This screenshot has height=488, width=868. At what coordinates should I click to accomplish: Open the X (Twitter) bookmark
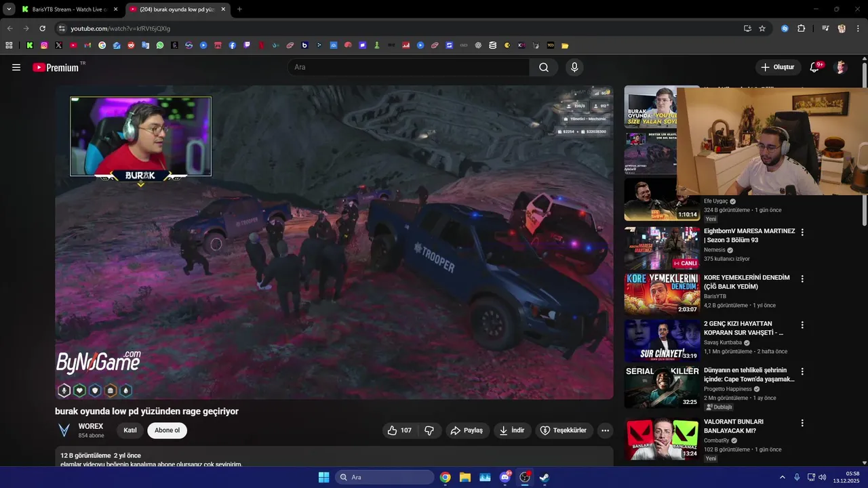pos(59,45)
